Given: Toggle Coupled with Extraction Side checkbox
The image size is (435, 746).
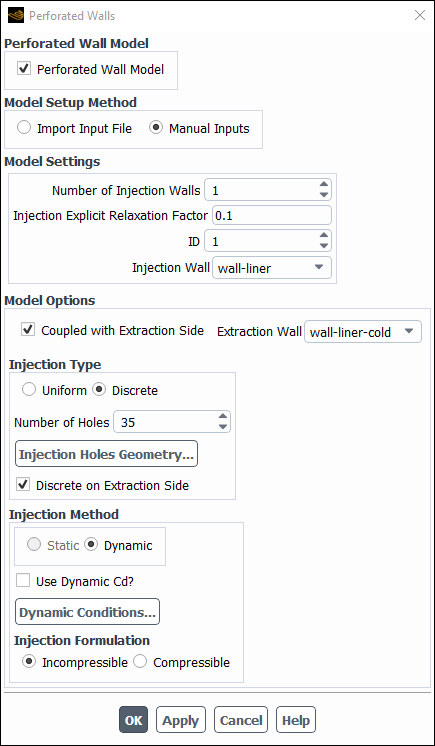Looking at the screenshot, I should (28, 330).
